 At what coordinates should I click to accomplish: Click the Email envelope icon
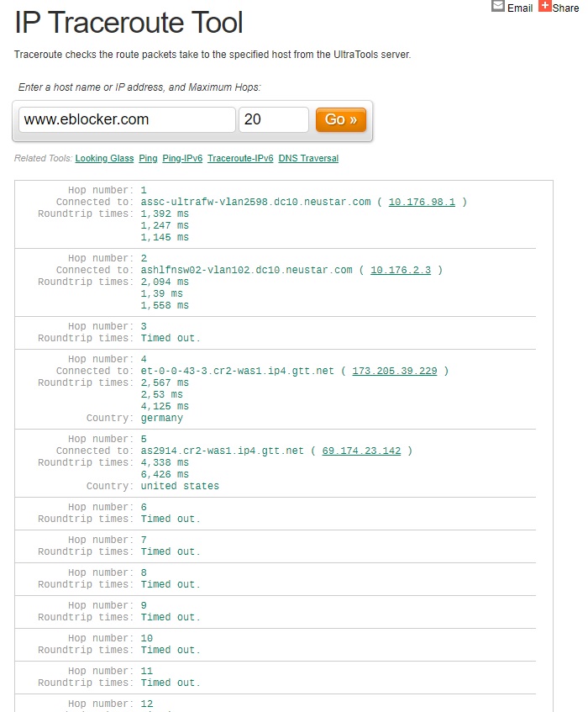coord(498,6)
